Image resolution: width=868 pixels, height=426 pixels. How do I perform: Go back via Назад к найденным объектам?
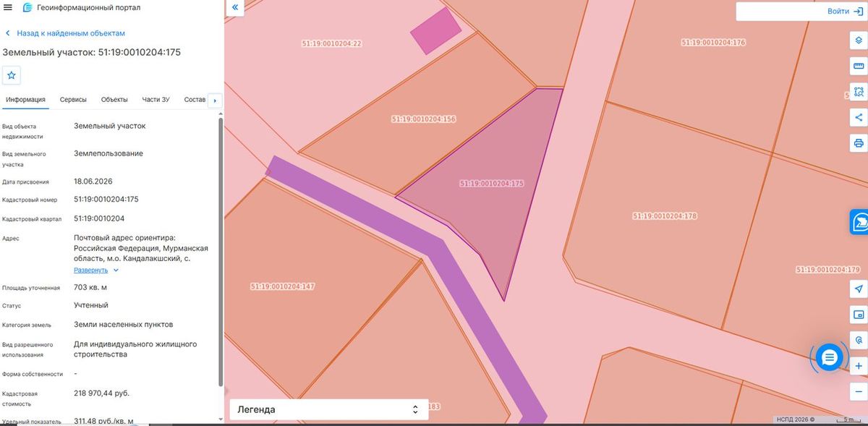click(65, 33)
